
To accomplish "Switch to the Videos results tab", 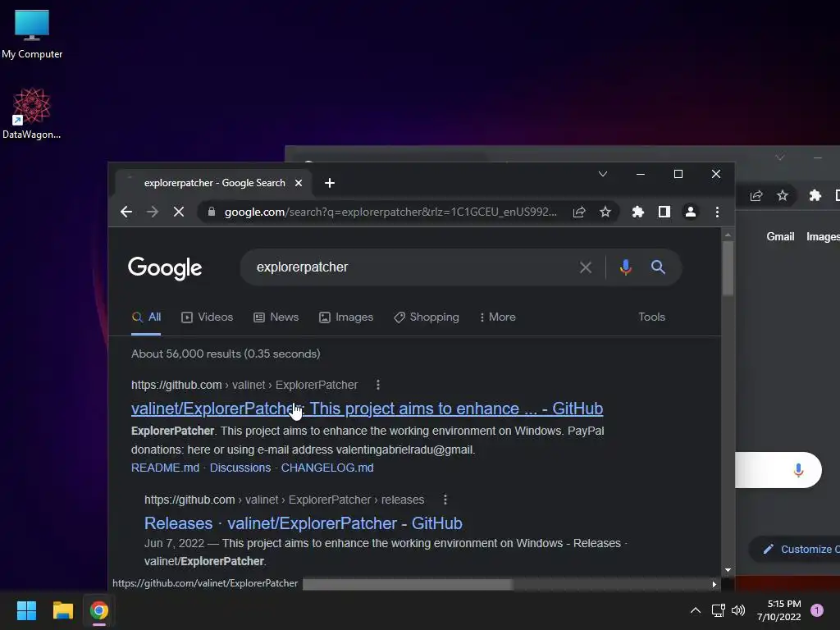I will 208,317.
